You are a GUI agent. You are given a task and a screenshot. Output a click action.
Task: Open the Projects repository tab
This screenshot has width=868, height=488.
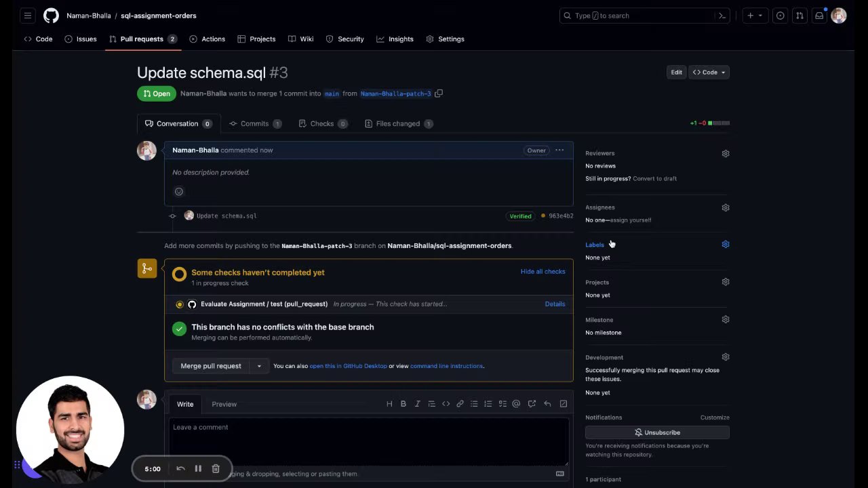click(256, 39)
